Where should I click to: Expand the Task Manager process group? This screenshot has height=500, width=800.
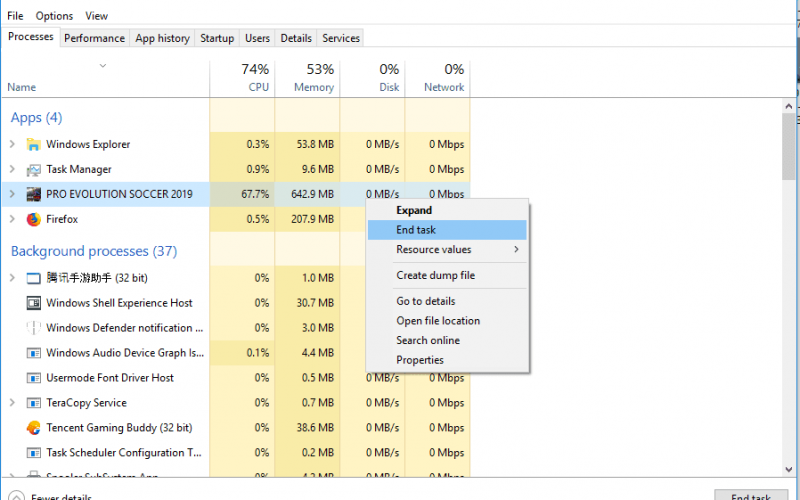[12, 169]
